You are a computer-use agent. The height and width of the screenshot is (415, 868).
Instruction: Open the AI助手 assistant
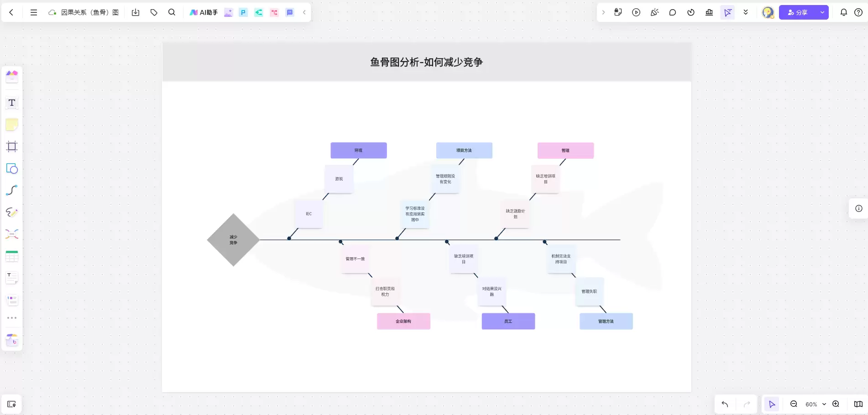click(x=204, y=12)
